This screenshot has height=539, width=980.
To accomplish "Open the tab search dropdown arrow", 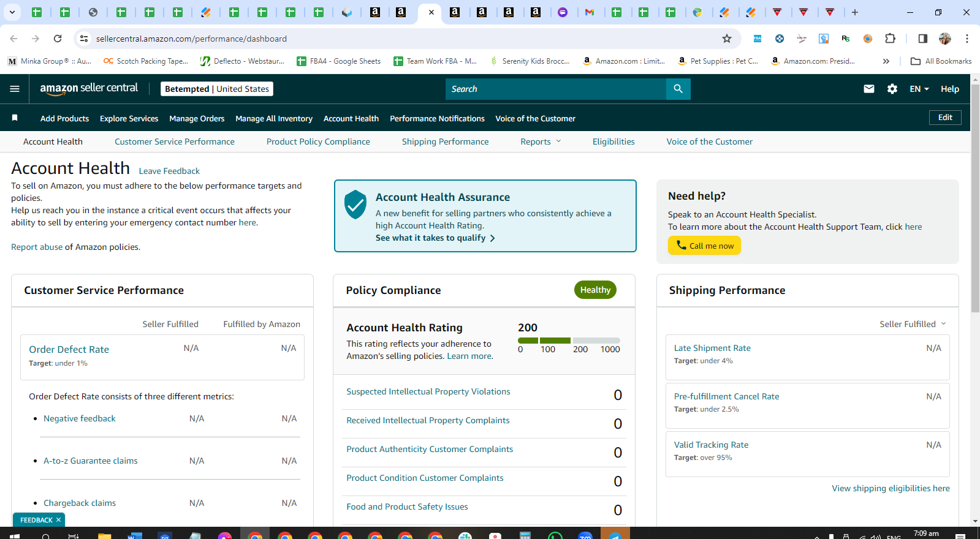I will tap(12, 12).
